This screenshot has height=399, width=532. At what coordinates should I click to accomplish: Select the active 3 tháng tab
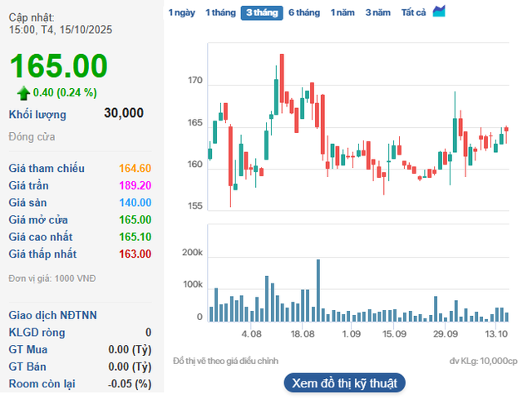coord(262,12)
